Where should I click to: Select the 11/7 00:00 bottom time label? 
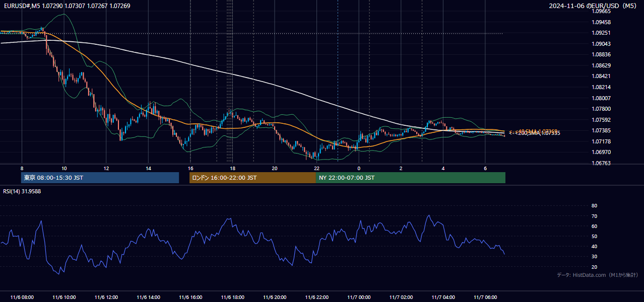click(358, 297)
